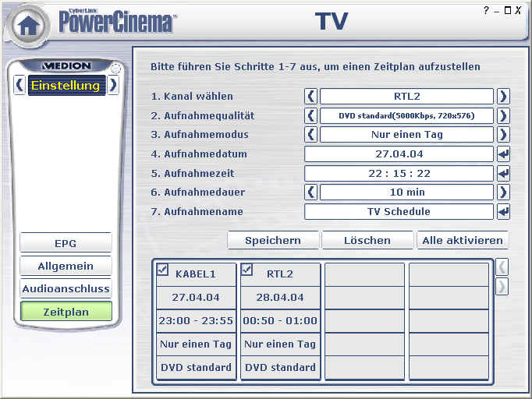Increase Aufnahmedauer from 10 min

pos(503,192)
